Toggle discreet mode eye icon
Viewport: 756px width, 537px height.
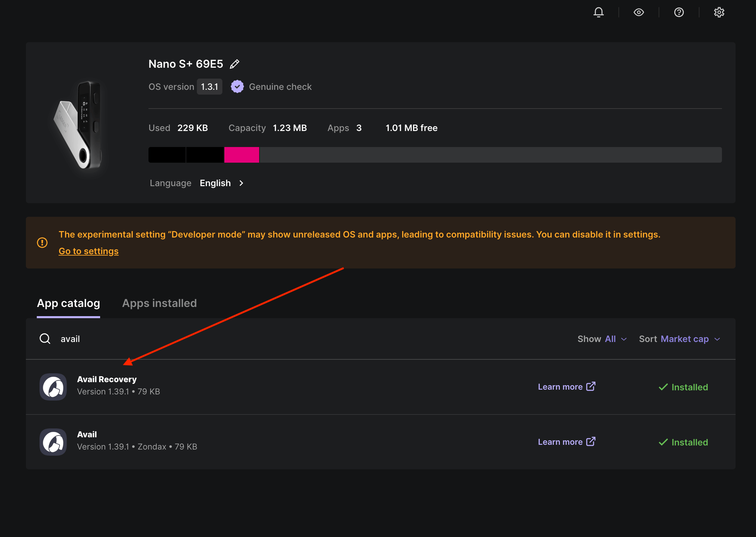pyautogui.click(x=639, y=13)
